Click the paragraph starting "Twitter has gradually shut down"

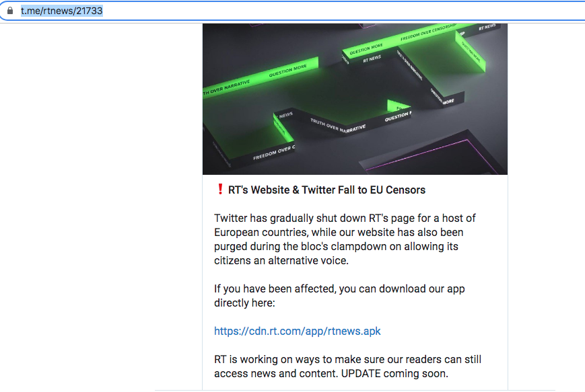pyautogui.click(x=345, y=239)
